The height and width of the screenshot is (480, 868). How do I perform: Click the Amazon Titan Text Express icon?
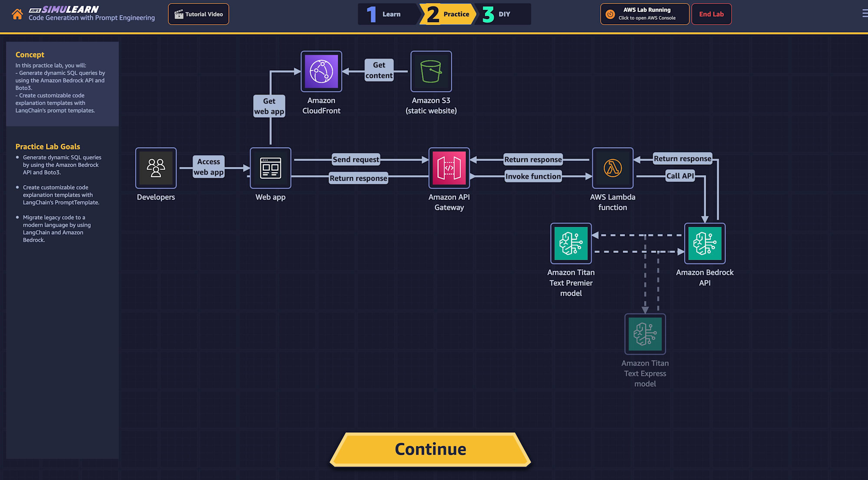[645, 334]
